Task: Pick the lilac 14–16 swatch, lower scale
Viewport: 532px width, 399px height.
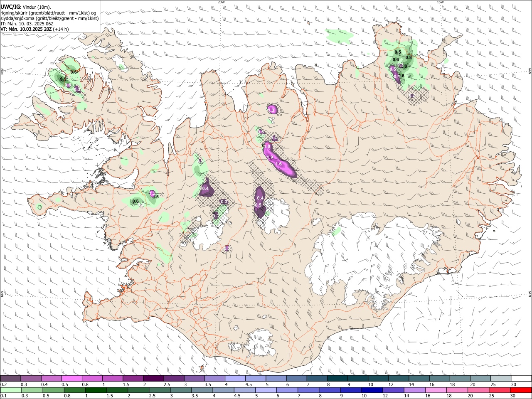Action: coord(414,390)
